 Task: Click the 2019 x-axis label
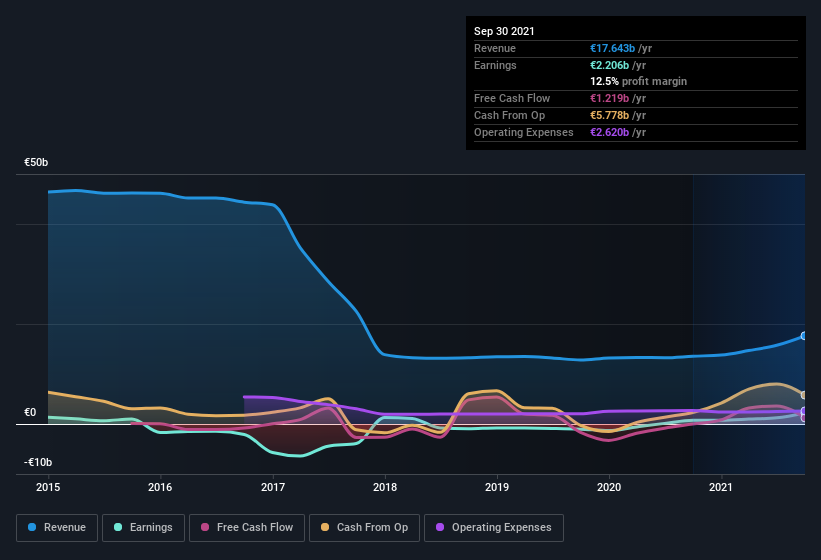pyautogui.click(x=497, y=487)
